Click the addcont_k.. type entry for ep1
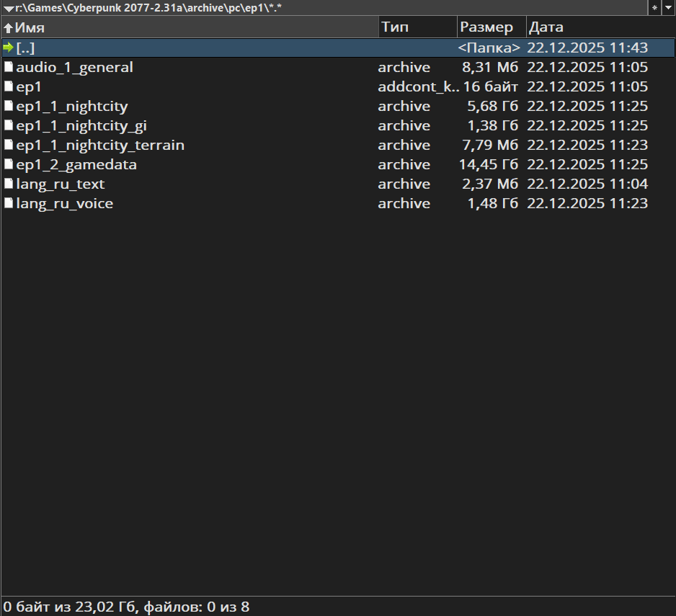The width and height of the screenshot is (676, 616). point(417,87)
